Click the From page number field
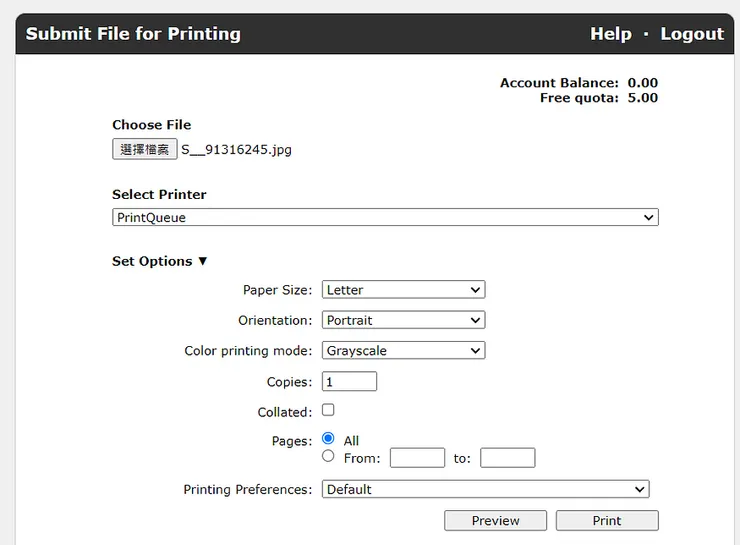Screen dimensions: 740x545 (417, 458)
